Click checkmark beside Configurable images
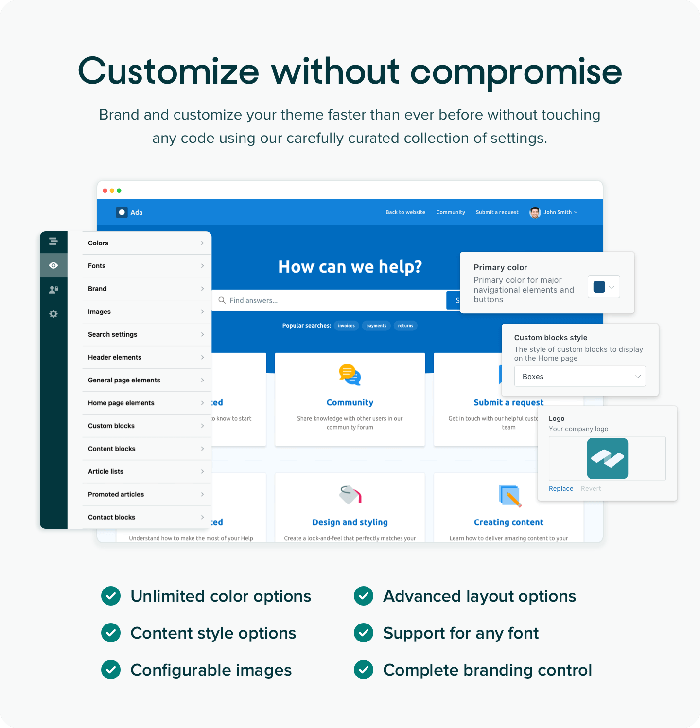The height and width of the screenshot is (728, 700). point(111,670)
